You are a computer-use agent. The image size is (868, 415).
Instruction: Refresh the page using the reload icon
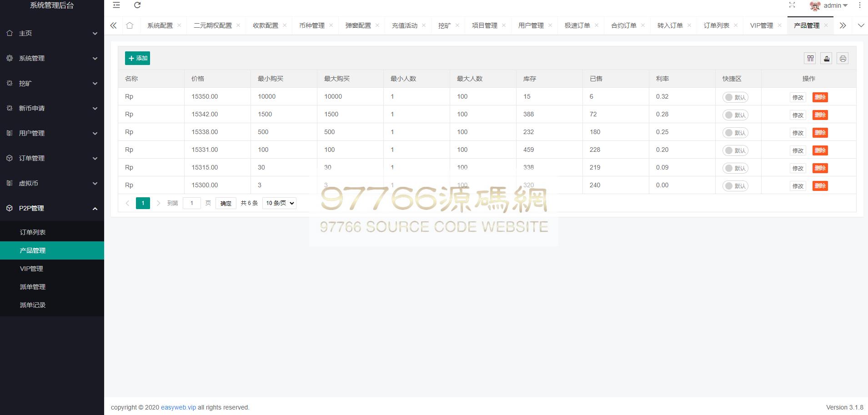pyautogui.click(x=137, y=5)
